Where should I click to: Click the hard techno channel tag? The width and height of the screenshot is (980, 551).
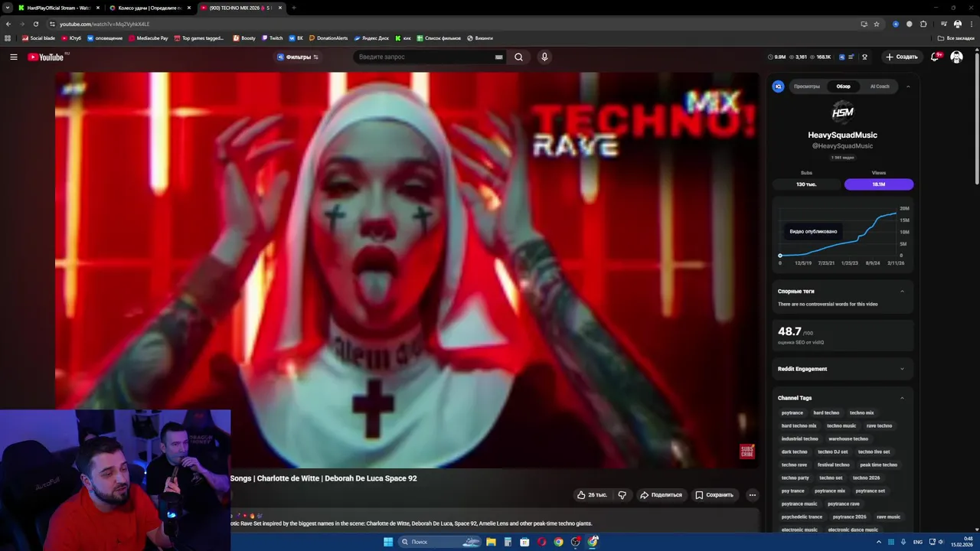[x=826, y=412]
